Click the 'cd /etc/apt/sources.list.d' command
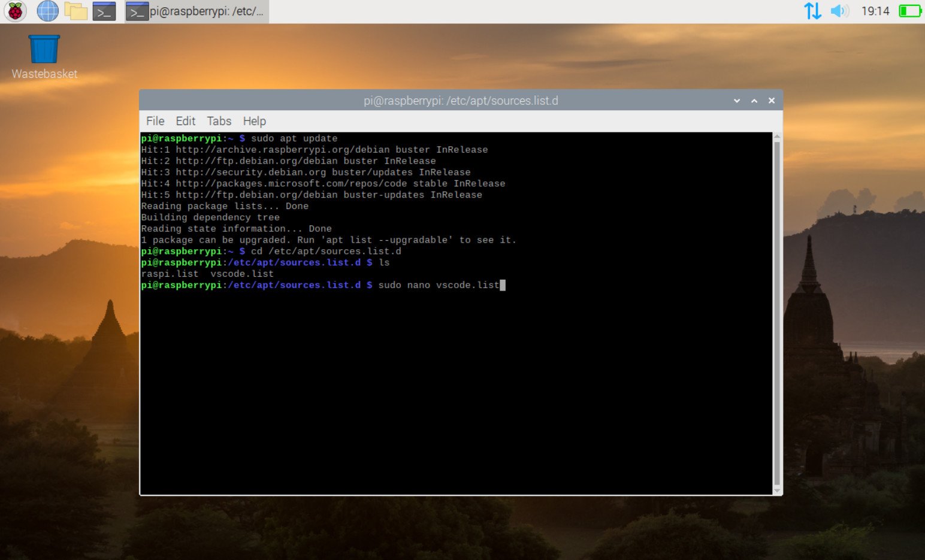Viewport: 925px width, 560px height. click(326, 252)
